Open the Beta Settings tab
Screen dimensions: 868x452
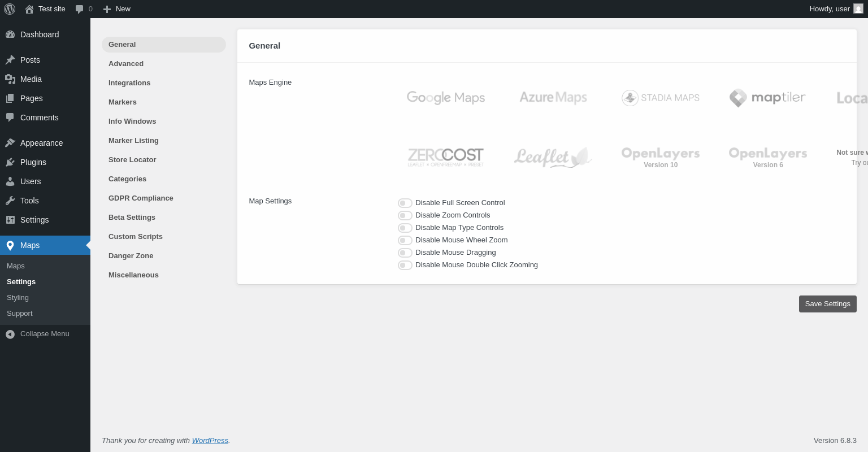164,218
